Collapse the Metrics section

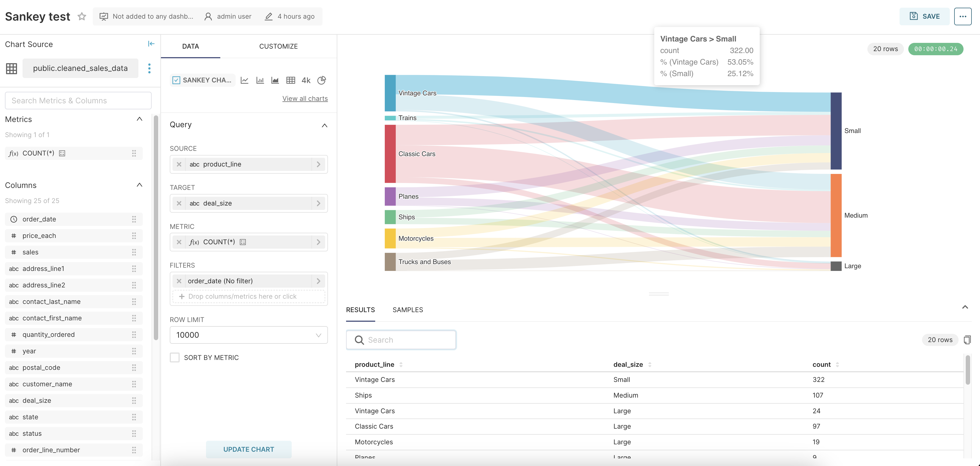click(139, 119)
